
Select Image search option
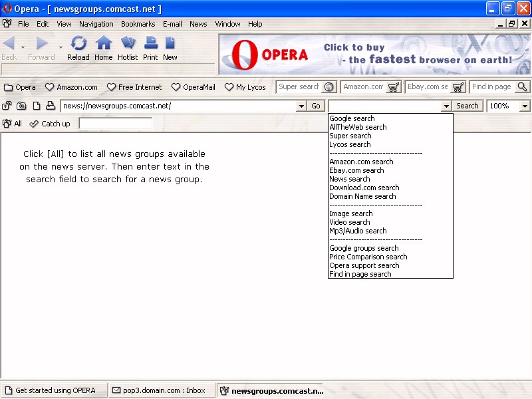[390, 213]
